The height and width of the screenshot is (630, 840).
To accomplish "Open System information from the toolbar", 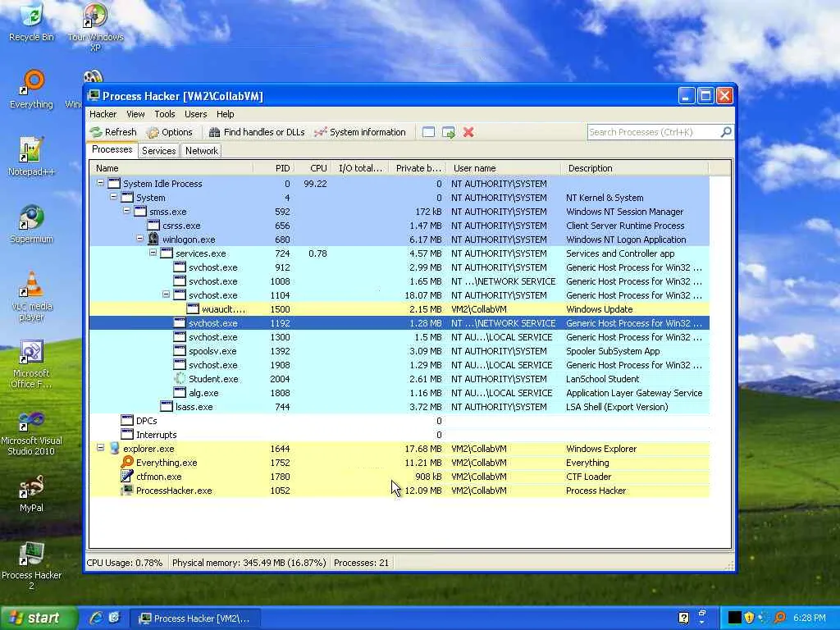I will (360, 132).
